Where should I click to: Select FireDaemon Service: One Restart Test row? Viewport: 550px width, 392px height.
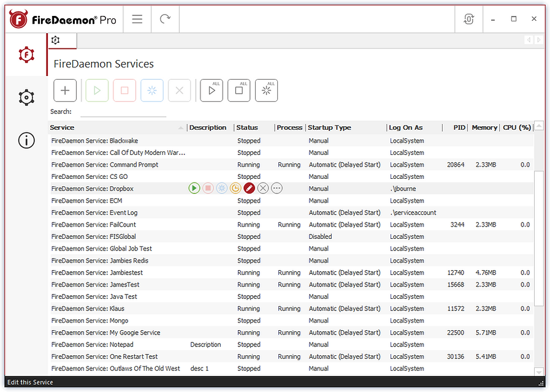tap(292, 356)
